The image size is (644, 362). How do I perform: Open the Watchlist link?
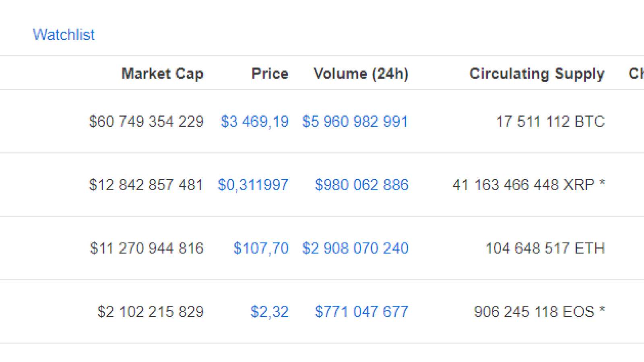pyautogui.click(x=64, y=35)
